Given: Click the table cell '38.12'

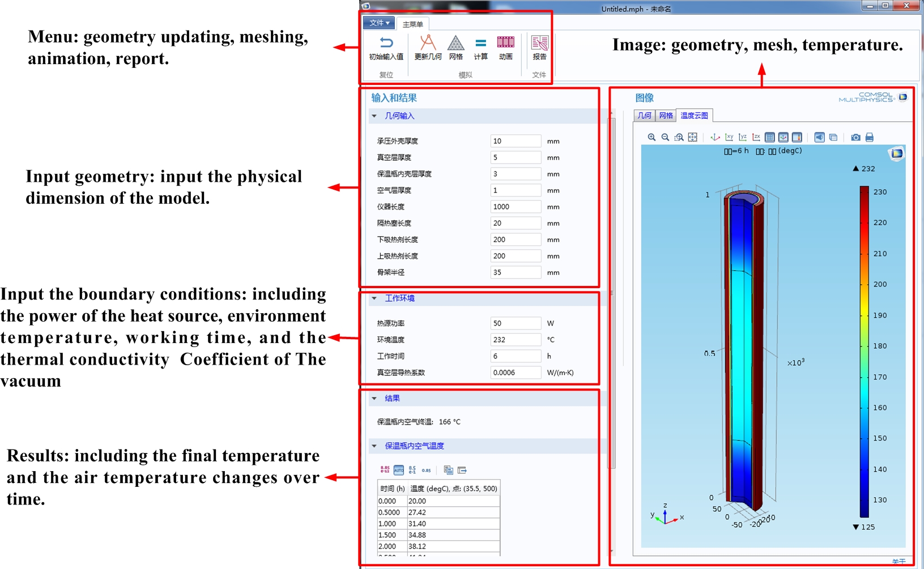Looking at the screenshot, I should point(453,546).
